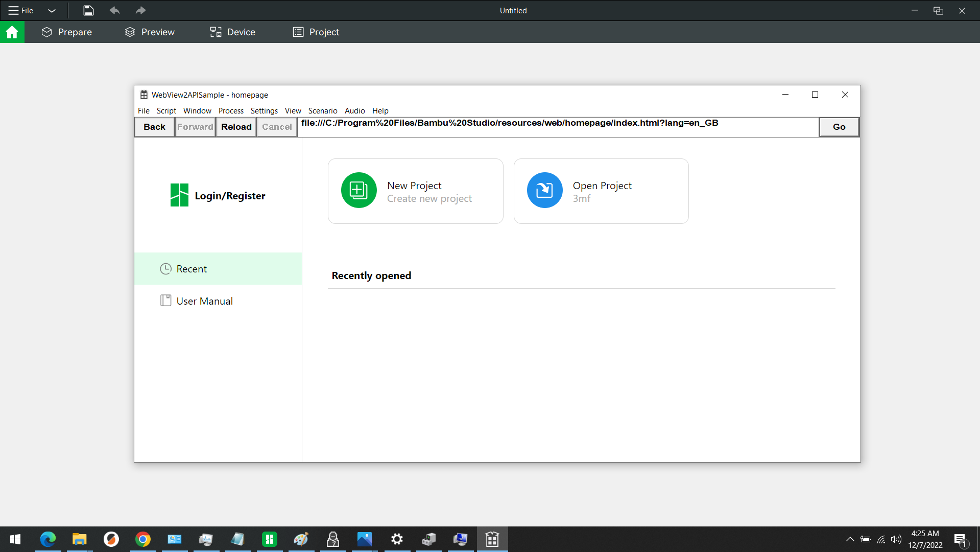Show hidden system tray icons
980x552 pixels.
coord(850,539)
